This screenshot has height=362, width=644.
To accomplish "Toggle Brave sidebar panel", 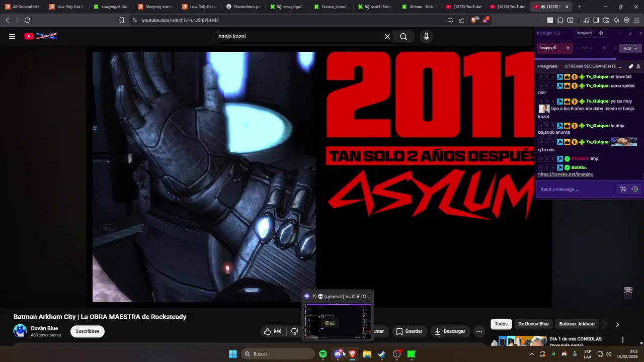I will (x=596, y=20).
